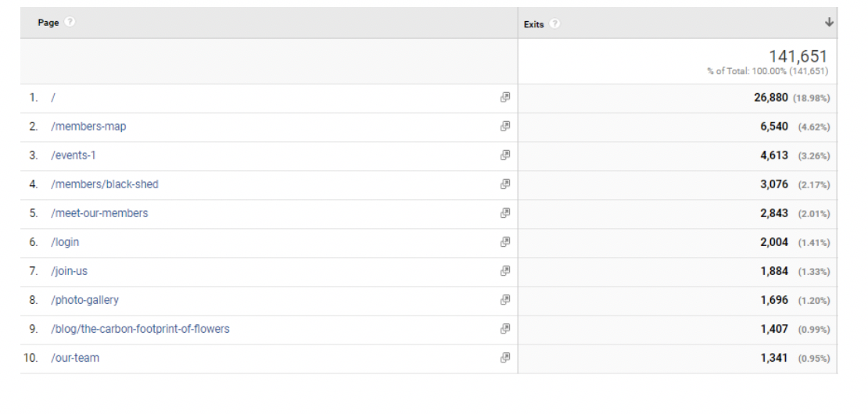Click open-page icon next to /members/black-shed

pos(505,184)
